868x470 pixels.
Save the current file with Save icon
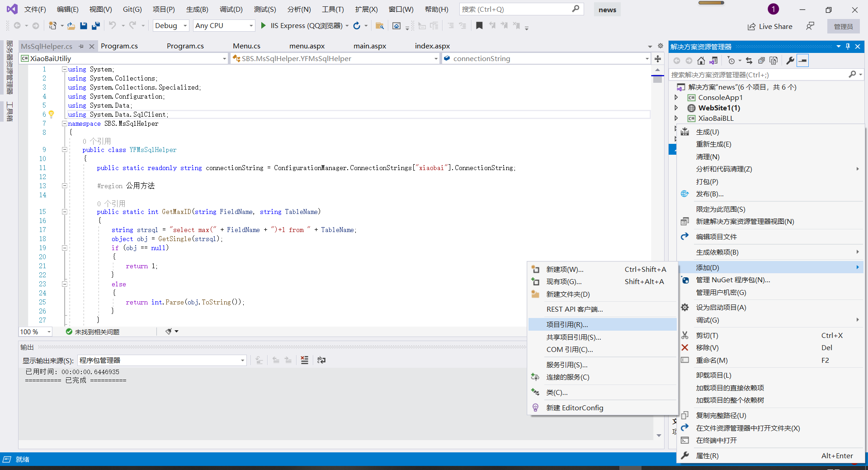84,26
